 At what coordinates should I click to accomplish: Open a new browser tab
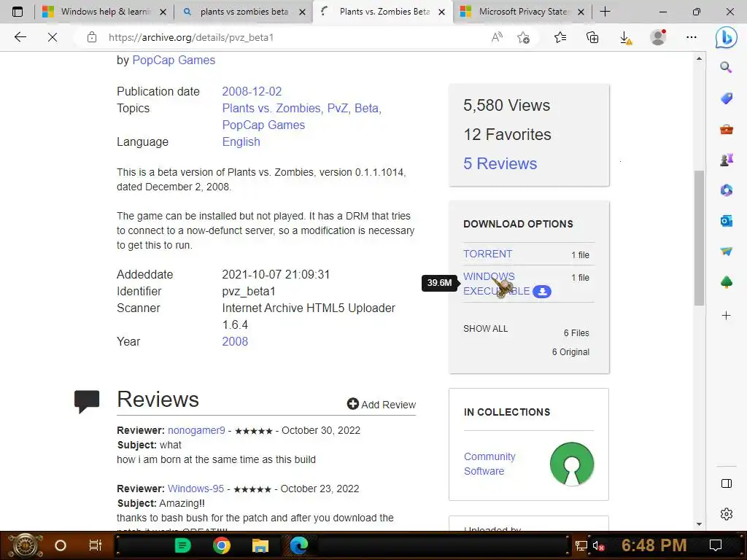tap(605, 12)
